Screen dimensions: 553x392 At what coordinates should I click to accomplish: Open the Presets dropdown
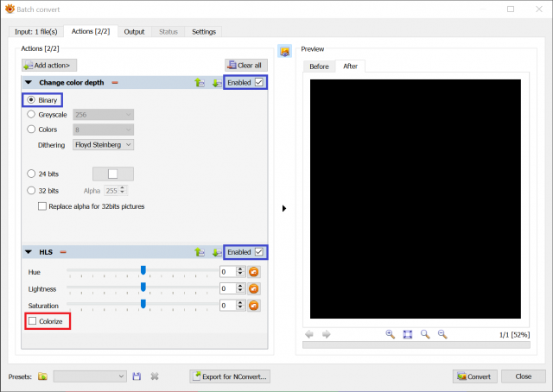click(x=90, y=376)
